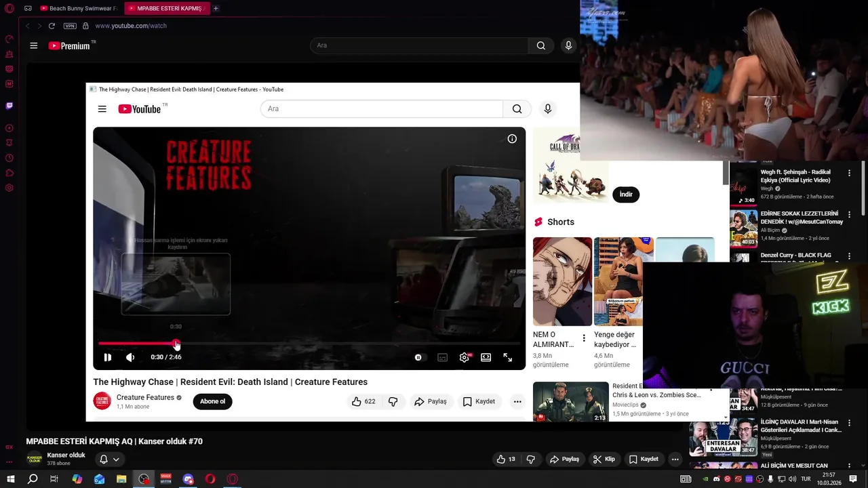This screenshot has width=868, height=488.
Task: Open Settings gear in Opera sidebar
Action: tap(9, 188)
